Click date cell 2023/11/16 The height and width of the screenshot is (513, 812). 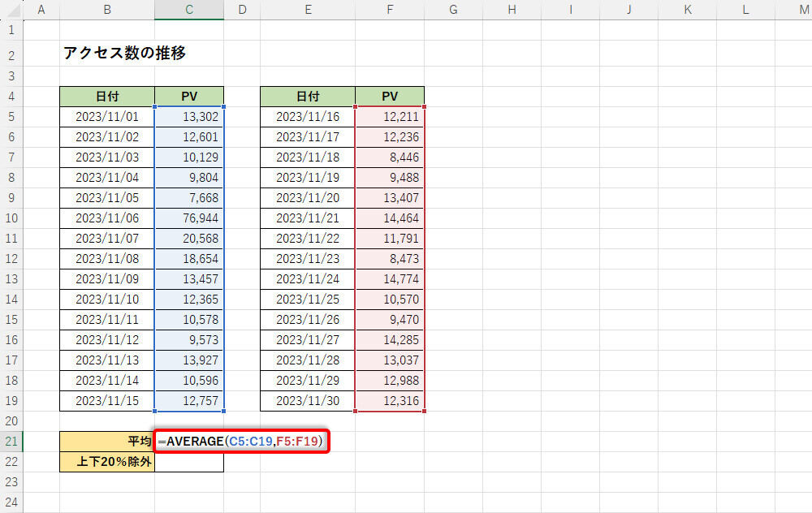pos(308,116)
